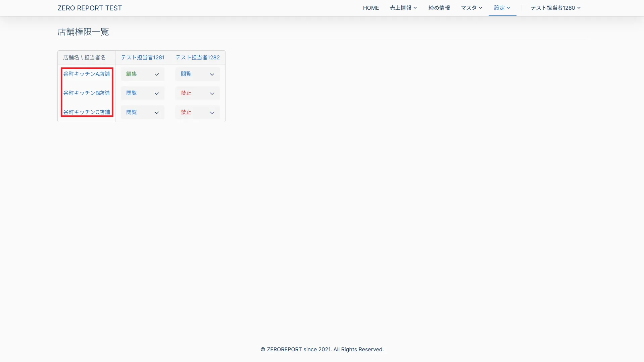Change B店舗 permission for テスト担当者1282
644x362 pixels.
(197, 93)
